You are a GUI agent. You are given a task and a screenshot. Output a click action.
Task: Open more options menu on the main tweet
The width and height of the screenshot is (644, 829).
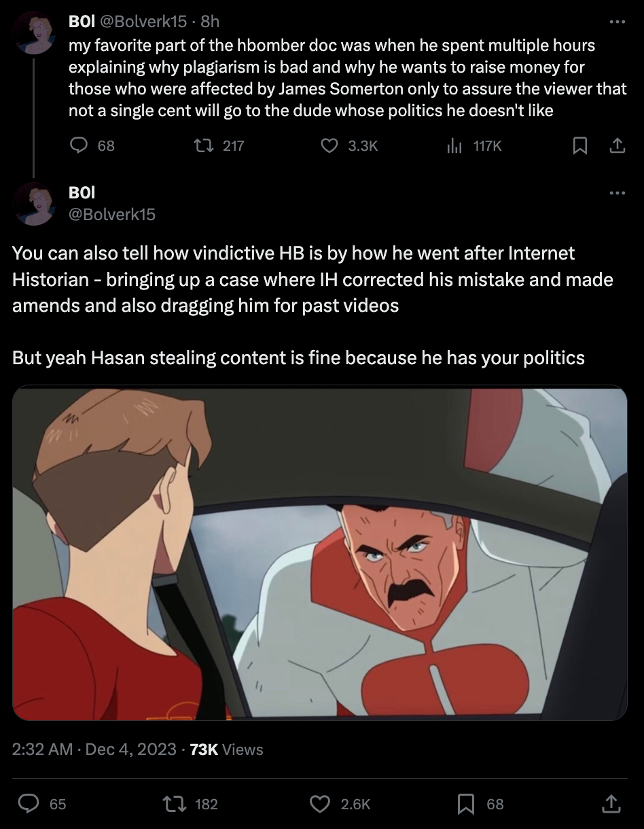(x=617, y=194)
